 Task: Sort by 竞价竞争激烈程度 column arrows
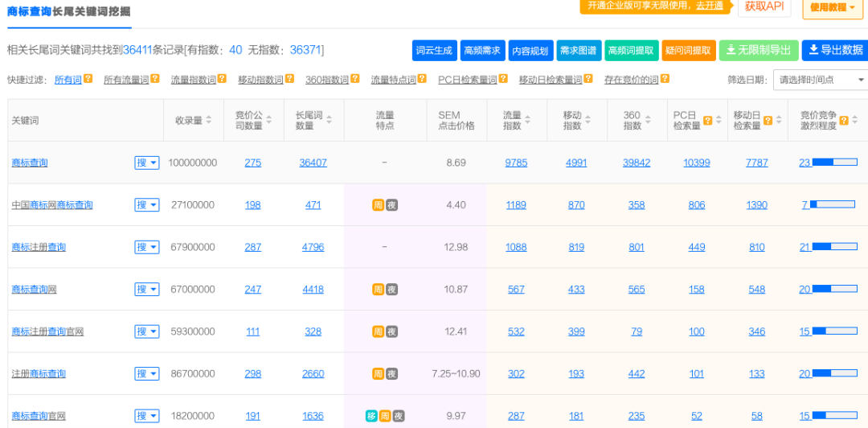pyautogui.click(x=854, y=121)
